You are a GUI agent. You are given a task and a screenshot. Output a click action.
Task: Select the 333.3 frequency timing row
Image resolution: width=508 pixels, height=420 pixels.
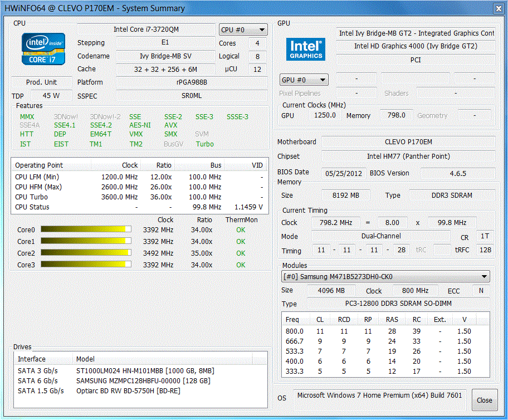(x=385, y=372)
